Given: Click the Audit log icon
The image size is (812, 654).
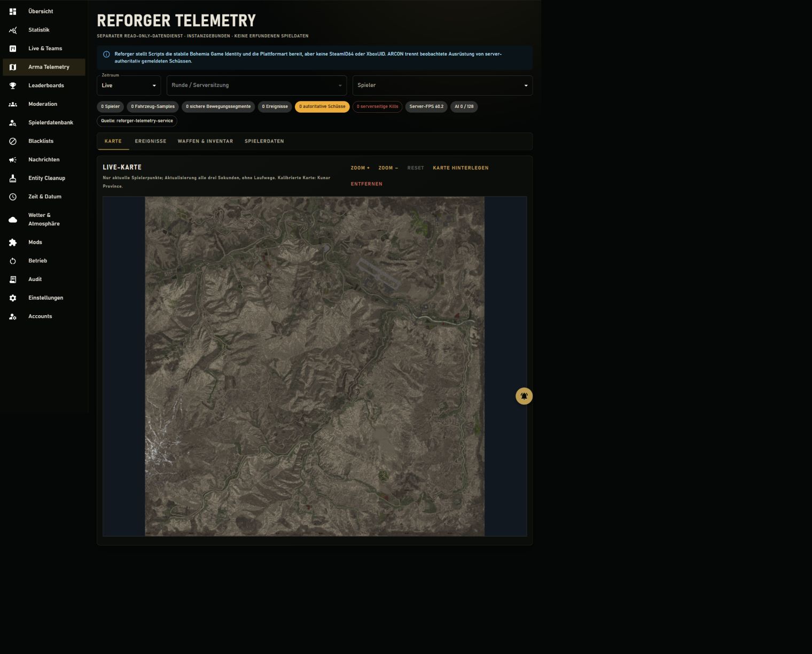Looking at the screenshot, I should (x=13, y=279).
